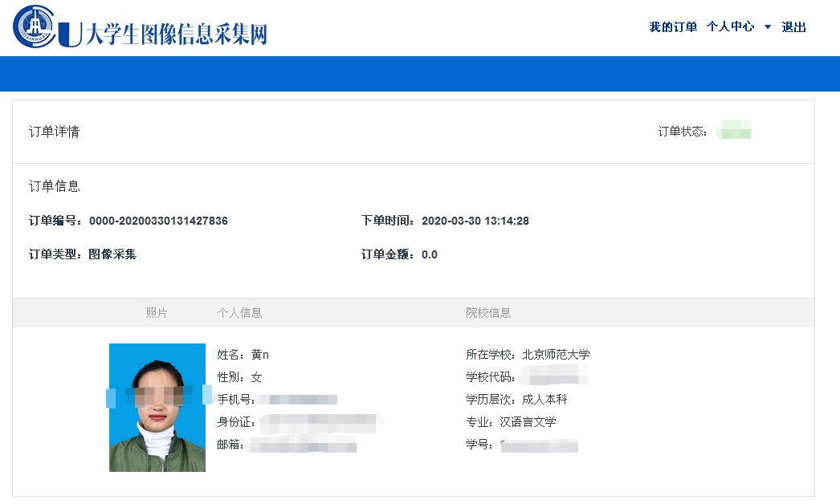Click the 订单编号 value text
The image size is (840, 504).
pos(158,222)
